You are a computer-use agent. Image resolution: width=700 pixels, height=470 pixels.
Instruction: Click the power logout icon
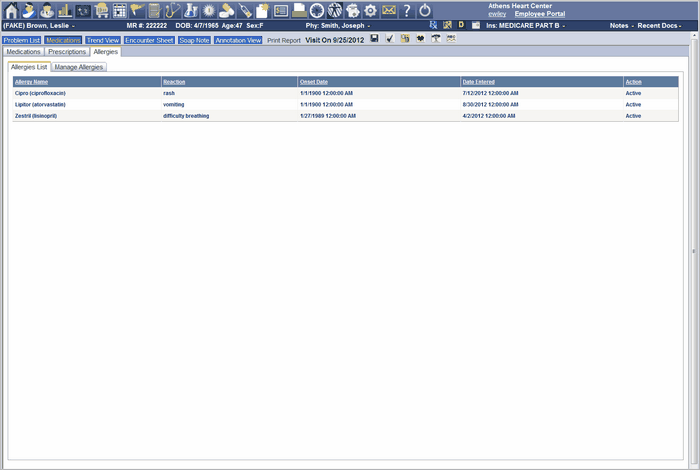pos(425,10)
